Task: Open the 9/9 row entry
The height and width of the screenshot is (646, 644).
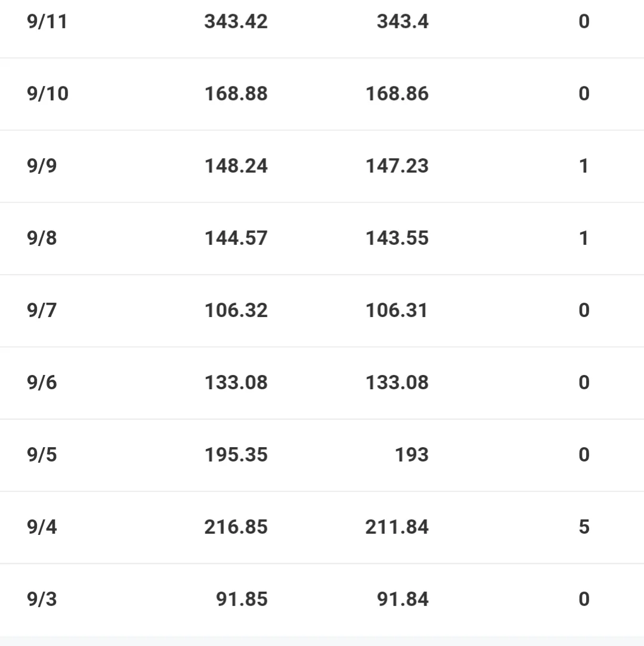Action: point(42,166)
